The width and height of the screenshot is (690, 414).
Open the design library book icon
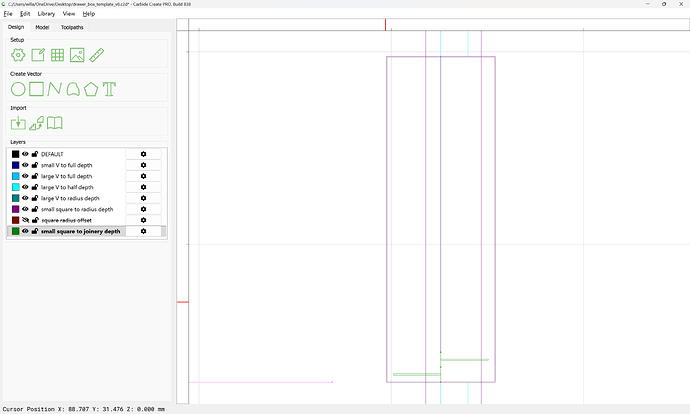55,123
